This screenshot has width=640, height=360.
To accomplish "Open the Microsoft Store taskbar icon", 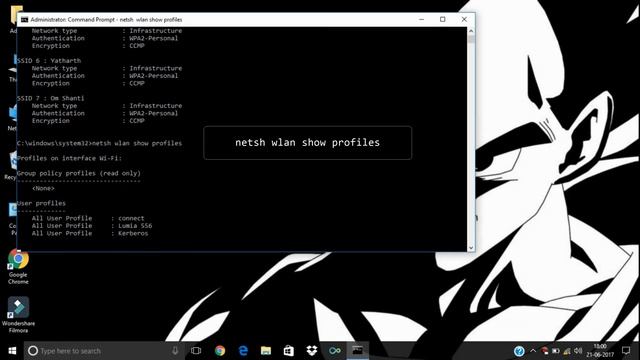I will pyautogui.click(x=289, y=351).
